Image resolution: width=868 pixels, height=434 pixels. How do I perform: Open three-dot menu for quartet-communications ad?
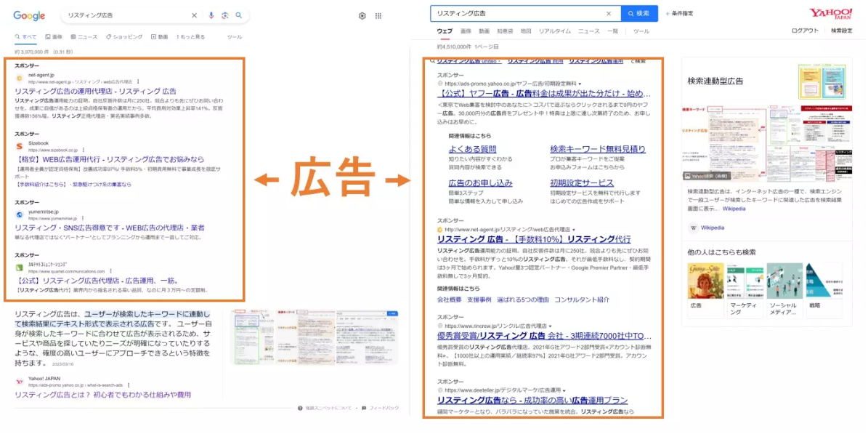[x=110, y=271]
